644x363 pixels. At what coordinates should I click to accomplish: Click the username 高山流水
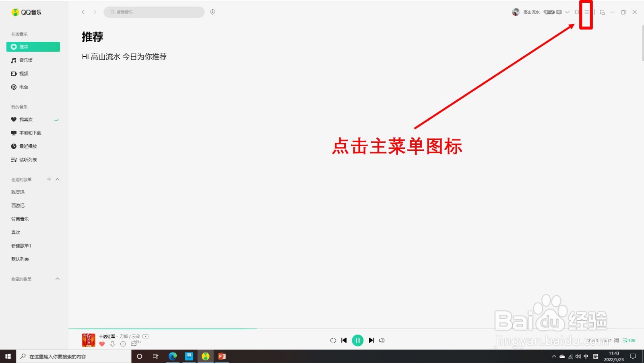[x=531, y=12]
